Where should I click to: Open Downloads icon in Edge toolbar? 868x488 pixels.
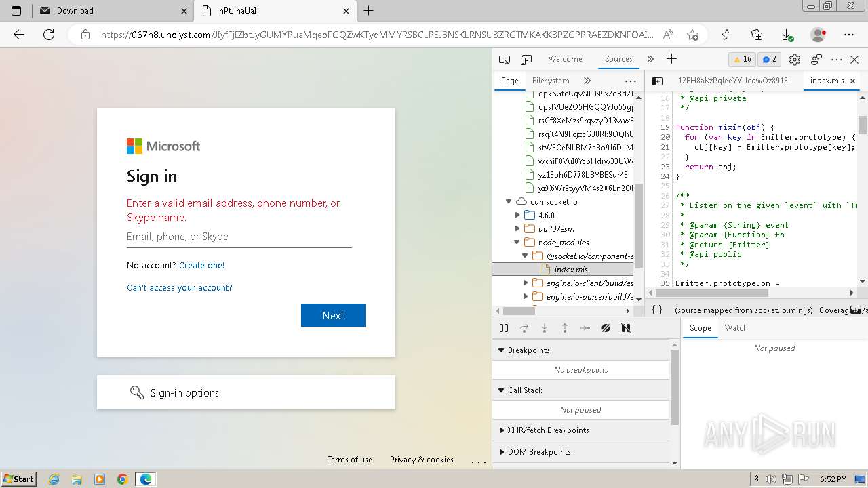(787, 35)
